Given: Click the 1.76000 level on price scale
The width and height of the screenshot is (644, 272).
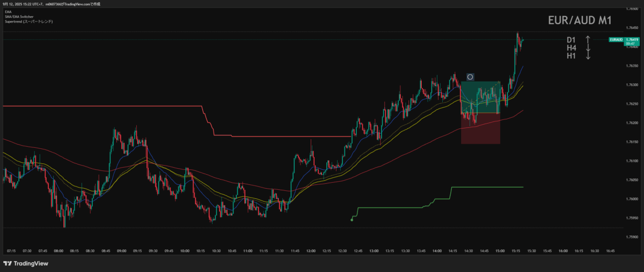Looking at the screenshot, I should coord(632,199).
